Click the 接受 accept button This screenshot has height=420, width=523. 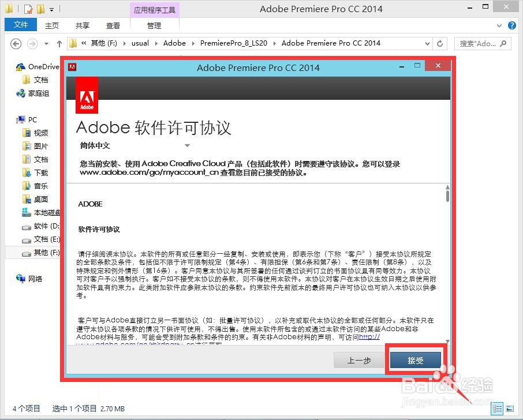(417, 359)
